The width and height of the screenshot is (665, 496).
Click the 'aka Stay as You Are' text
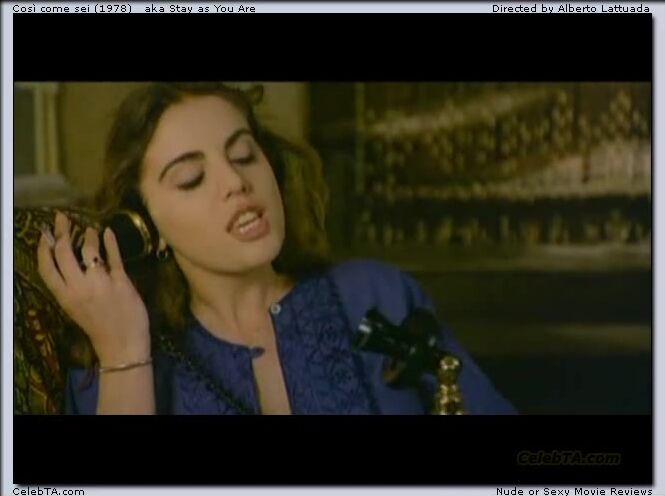click(x=200, y=8)
